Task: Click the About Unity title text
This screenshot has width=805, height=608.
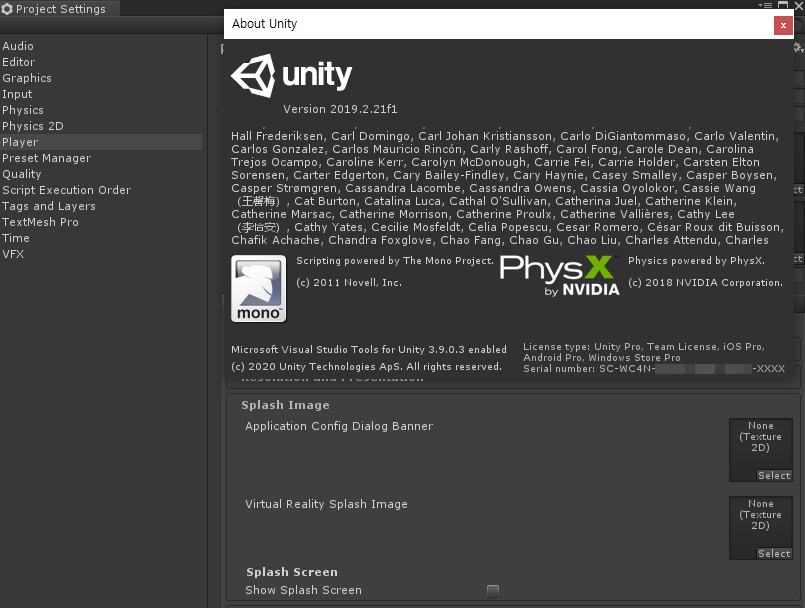Action: point(264,24)
